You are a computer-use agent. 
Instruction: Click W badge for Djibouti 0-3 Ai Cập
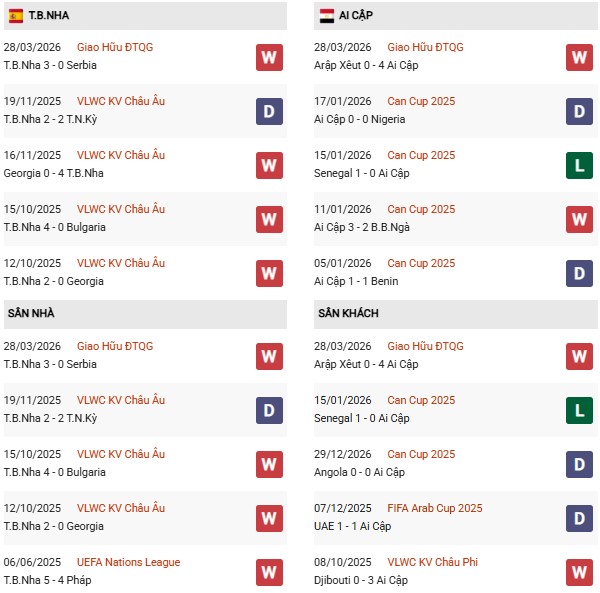pos(580,571)
